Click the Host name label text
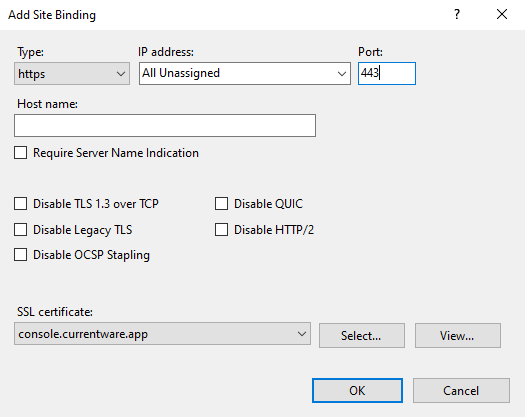Image resolution: width=525 pixels, height=417 pixels. click(47, 104)
